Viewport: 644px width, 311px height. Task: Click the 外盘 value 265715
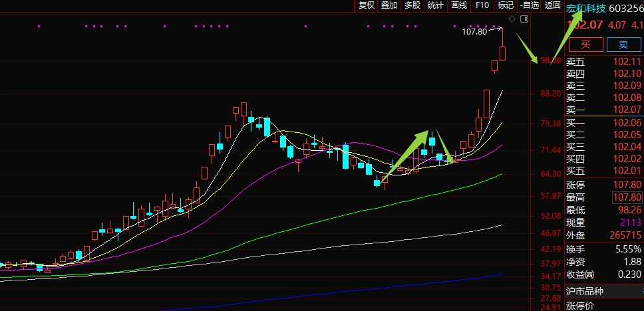627,235
